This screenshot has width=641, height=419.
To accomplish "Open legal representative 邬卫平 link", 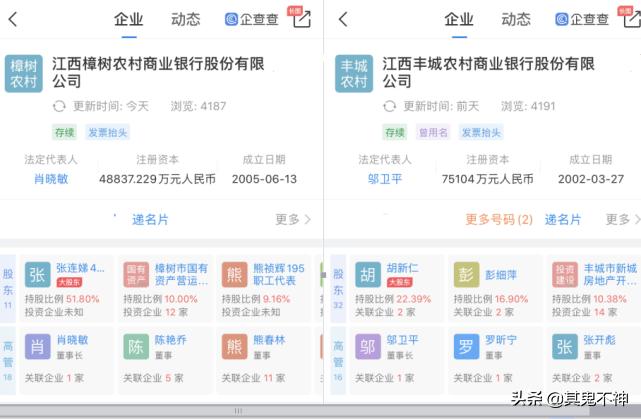I will [x=385, y=179].
